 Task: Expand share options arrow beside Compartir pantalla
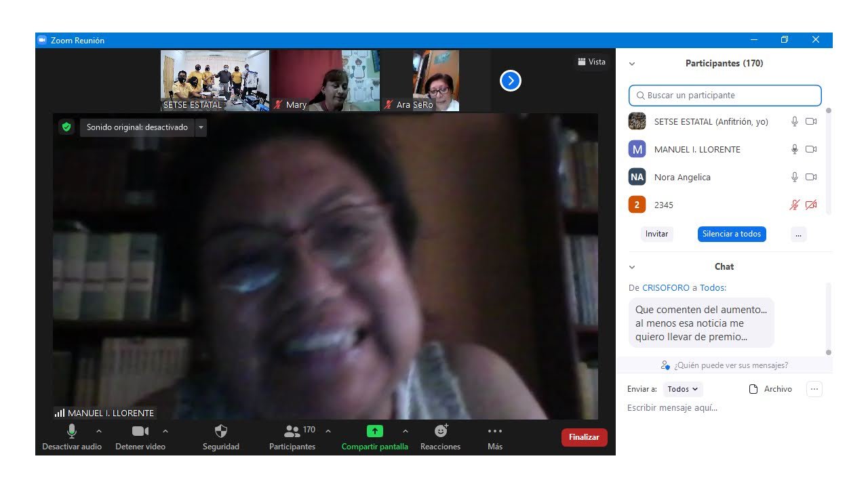coord(406,431)
